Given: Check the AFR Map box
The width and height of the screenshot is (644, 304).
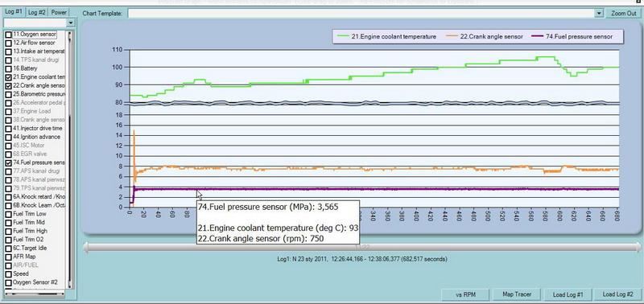Looking at the screenshot, I should click(x=8, y=257).
